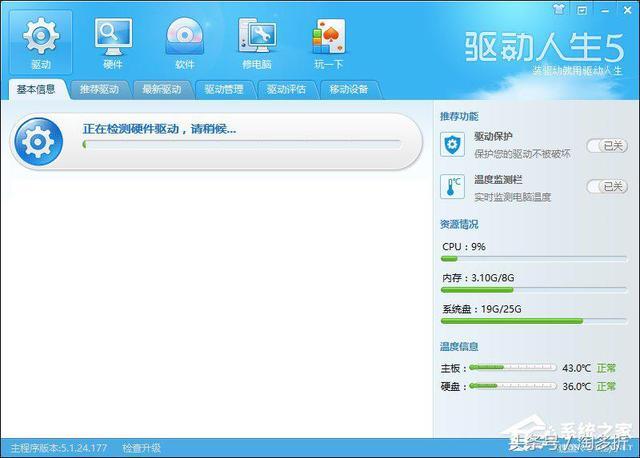This screenshot has height=458, width=640.
Task: Switch to the 基本信息 tab
Action: 36,89
